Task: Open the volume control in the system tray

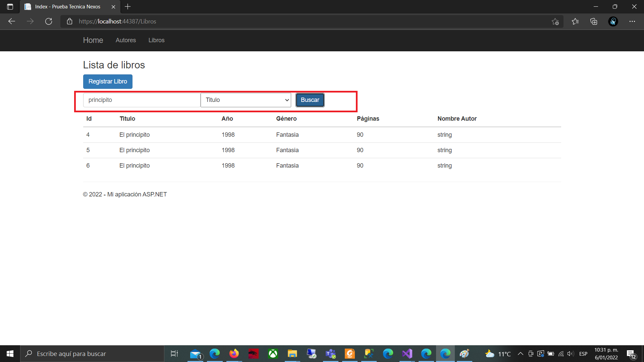Action: pos(570,354)
